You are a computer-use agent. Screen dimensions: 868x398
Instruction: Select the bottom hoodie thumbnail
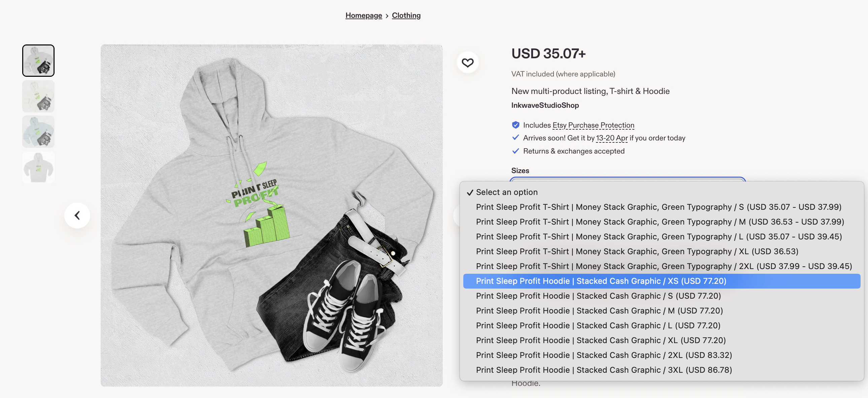click(38, 167)
